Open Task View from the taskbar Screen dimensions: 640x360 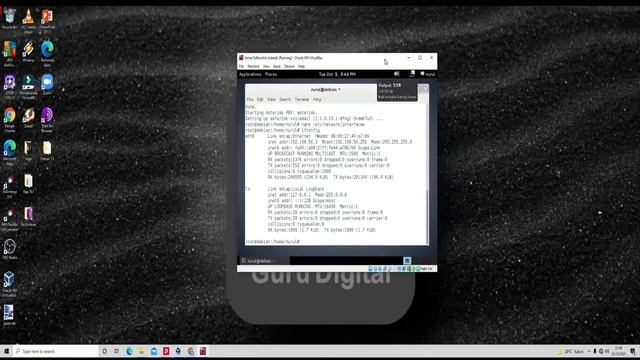coord(117,351)
